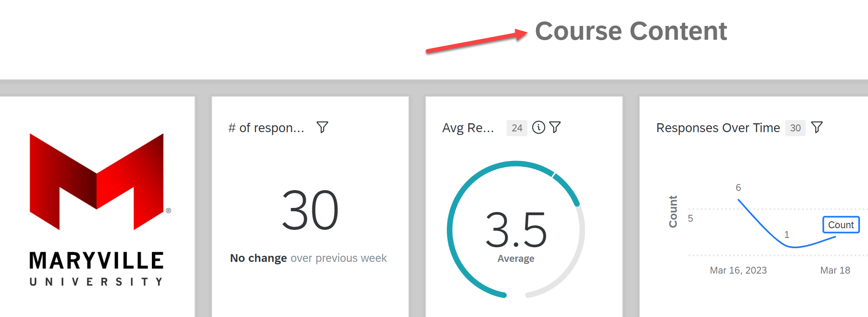The image size is (868, 317).
Task: Open filter on Responses Over Time widget
Action: click(x=817, y=127)
